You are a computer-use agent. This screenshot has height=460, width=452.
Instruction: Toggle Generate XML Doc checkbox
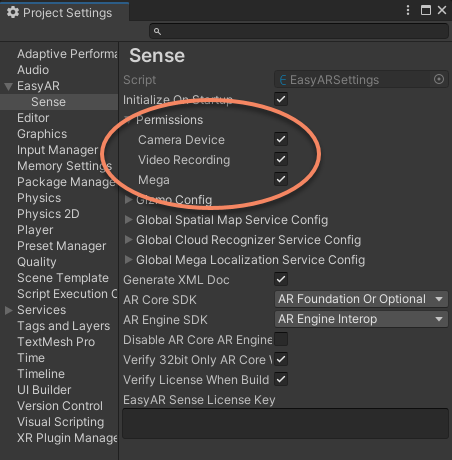point(281,279)
